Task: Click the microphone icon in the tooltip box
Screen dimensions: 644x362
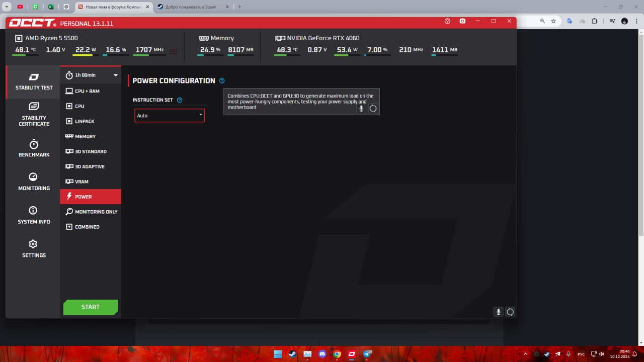Action: tap(361, 108)
